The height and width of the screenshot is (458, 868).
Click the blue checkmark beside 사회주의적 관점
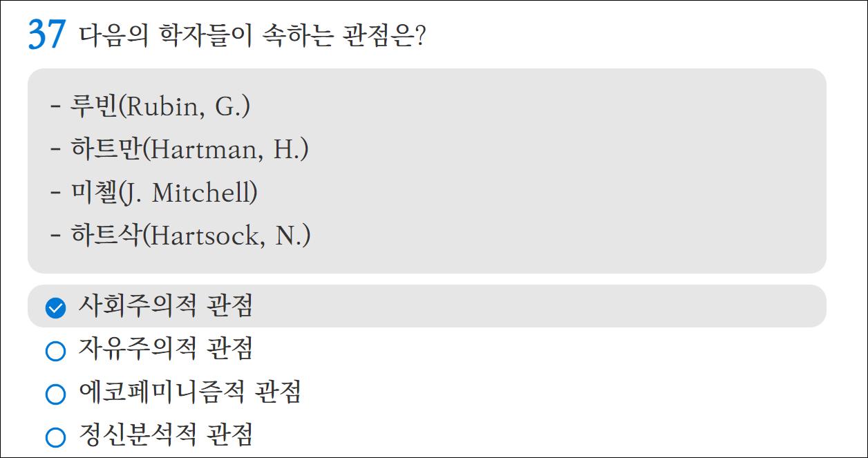click(55, 307)
